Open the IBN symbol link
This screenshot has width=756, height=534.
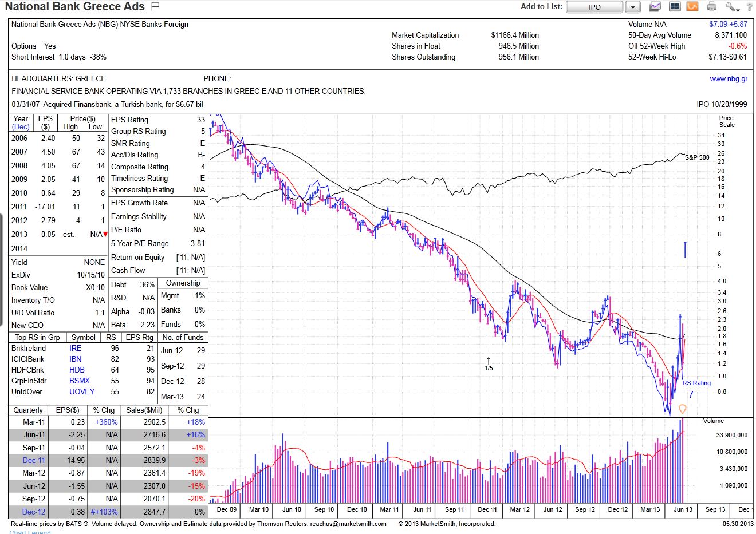[76, 359]
